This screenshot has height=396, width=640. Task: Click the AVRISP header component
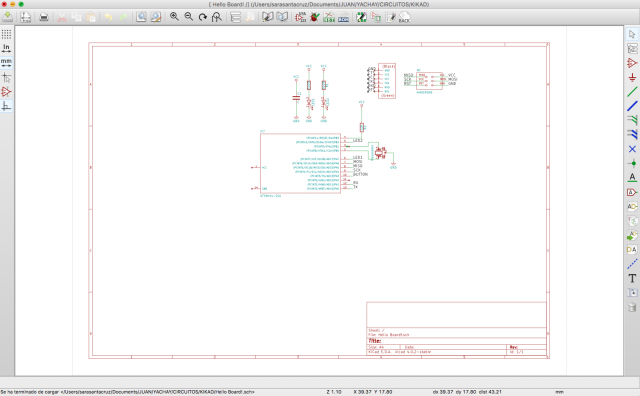[x=429, y=81]
